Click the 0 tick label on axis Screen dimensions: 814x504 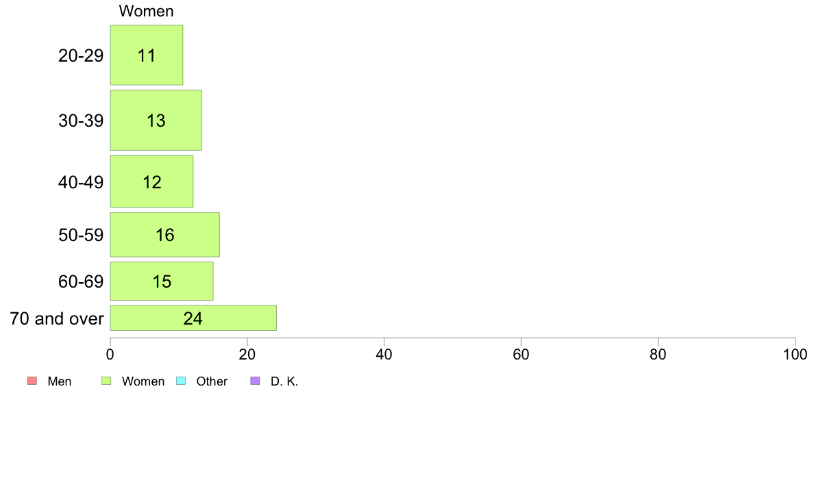(110, 355)
